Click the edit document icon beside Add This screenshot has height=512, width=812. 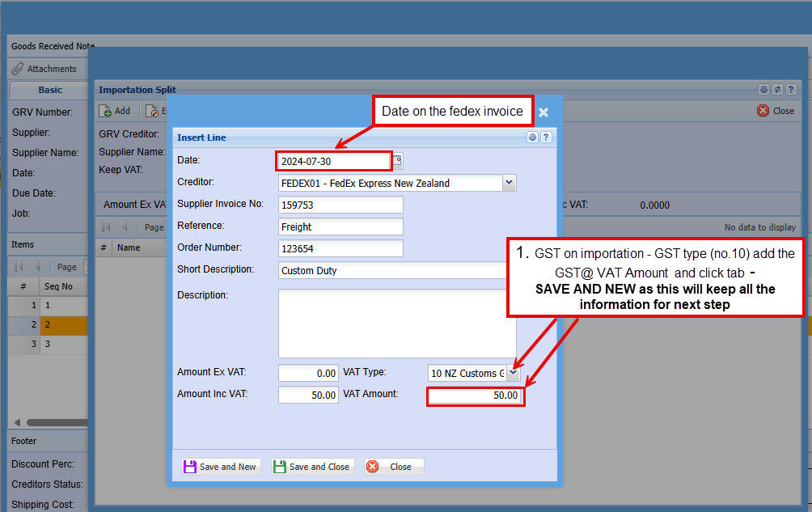pos(152,111)
